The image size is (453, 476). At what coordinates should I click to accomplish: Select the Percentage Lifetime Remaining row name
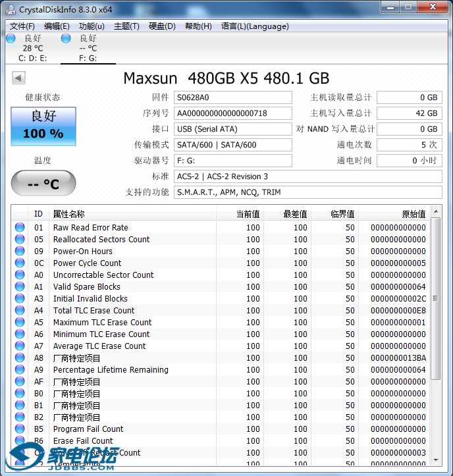click(111, 369)
